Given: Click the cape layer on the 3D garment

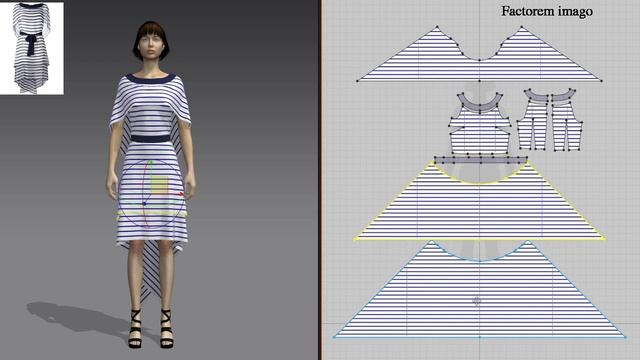Looking at the screenshot, I should click(x=150, y=96).
